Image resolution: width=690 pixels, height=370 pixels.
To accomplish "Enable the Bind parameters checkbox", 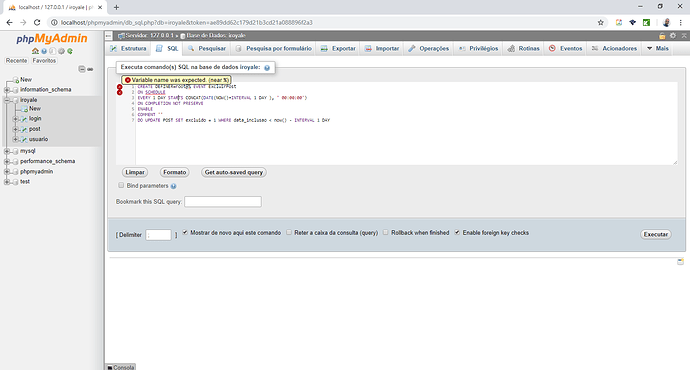I will [121, 185].
